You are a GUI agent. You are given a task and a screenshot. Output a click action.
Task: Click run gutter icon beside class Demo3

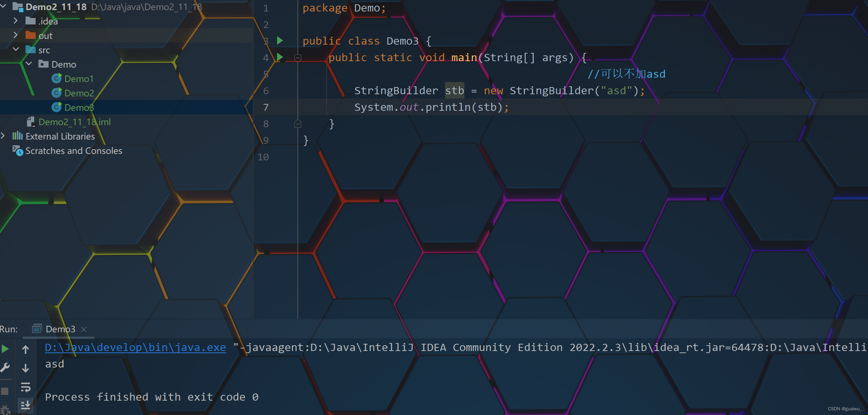pyautogui.click(x=280, y=41)
